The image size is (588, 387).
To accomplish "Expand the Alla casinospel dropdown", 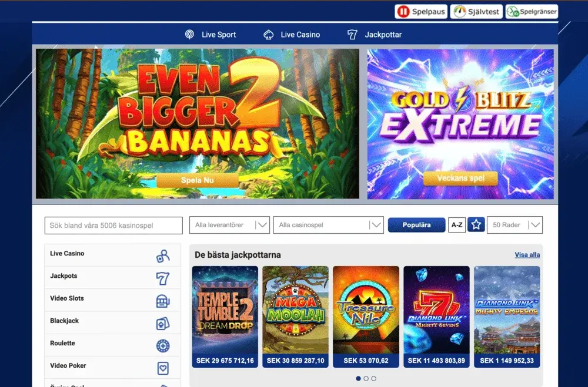I will pos(328,225).
